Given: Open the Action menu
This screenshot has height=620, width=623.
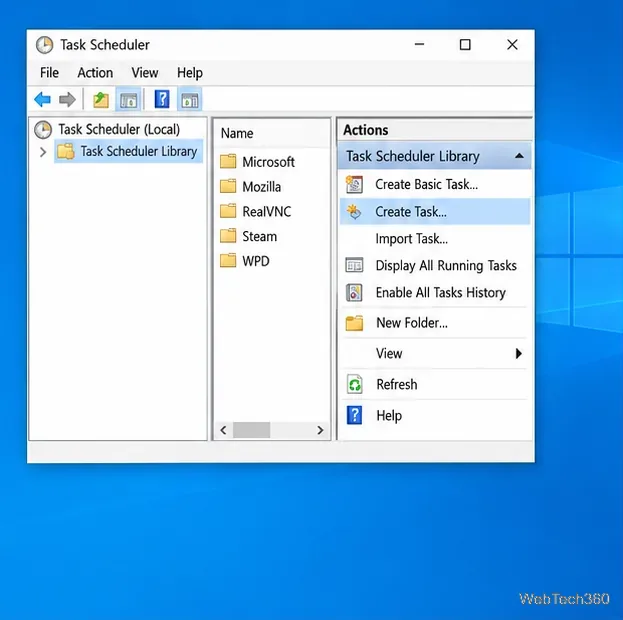Looking at the screenshot, I should coord(95,73).
